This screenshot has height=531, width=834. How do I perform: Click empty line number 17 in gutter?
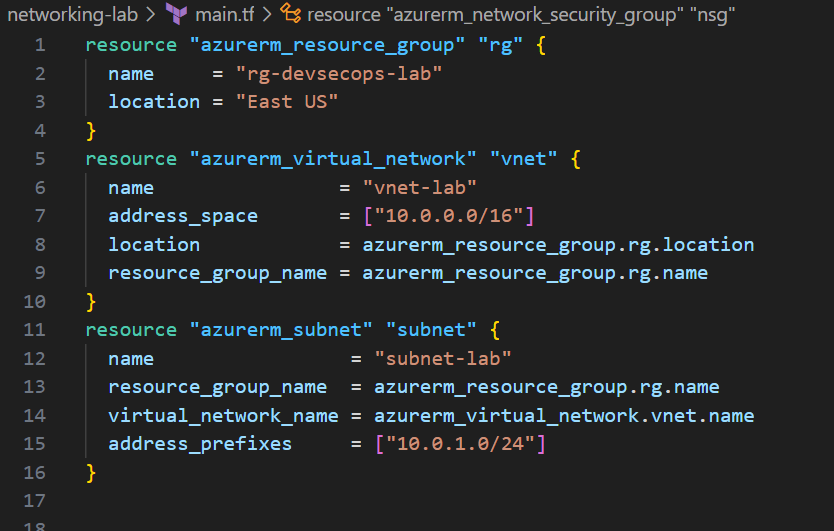pos(35,501)
